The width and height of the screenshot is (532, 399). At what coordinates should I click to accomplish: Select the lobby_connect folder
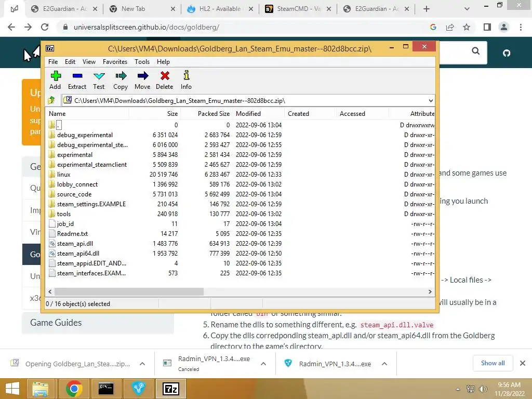pyautogui.click(x=77, y=184)
